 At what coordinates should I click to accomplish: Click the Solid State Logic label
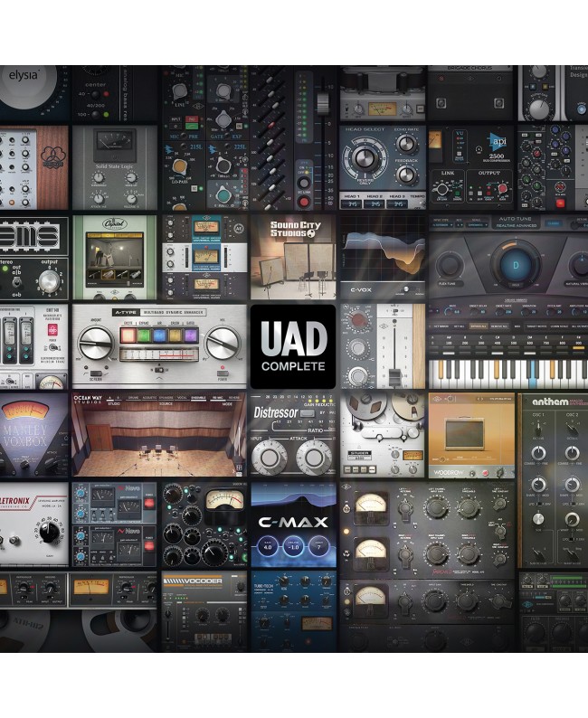point(114,166)
